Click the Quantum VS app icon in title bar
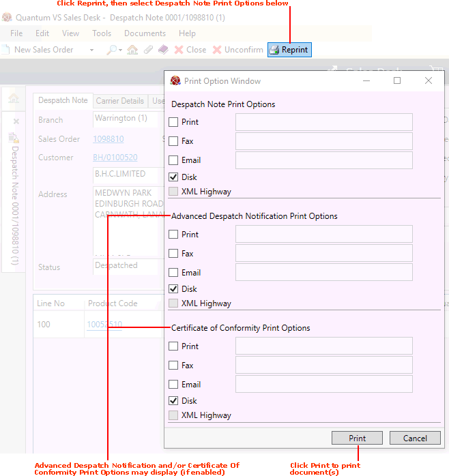This screenshot has height=476, width=449. [7, 17]
